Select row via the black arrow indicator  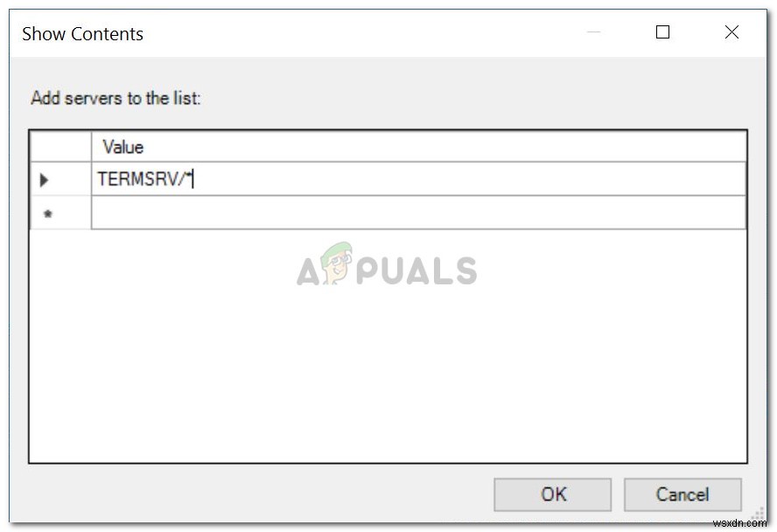[44, 179]
